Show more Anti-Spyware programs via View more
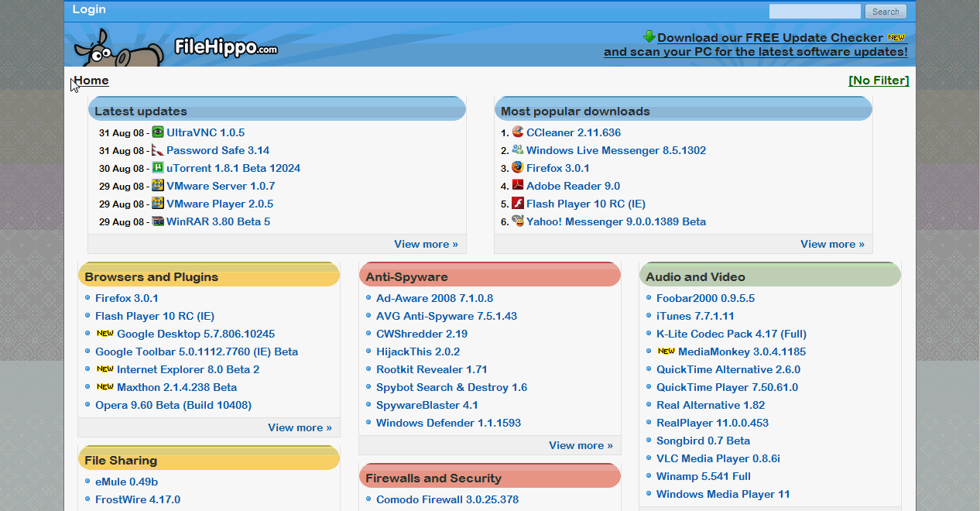 581,445
